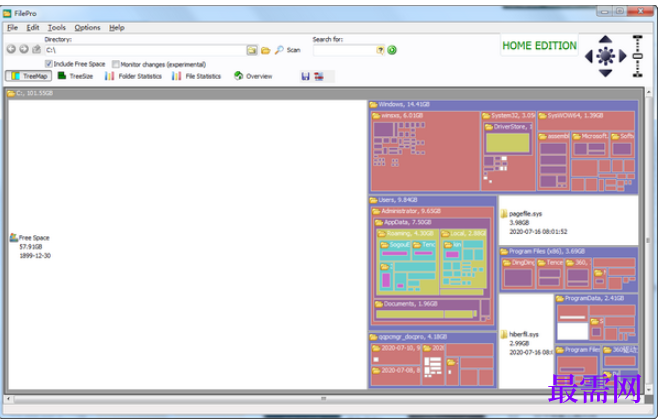
Task: Select the DingDing folder in Program Files (x86)
Action: pos(518,274)
